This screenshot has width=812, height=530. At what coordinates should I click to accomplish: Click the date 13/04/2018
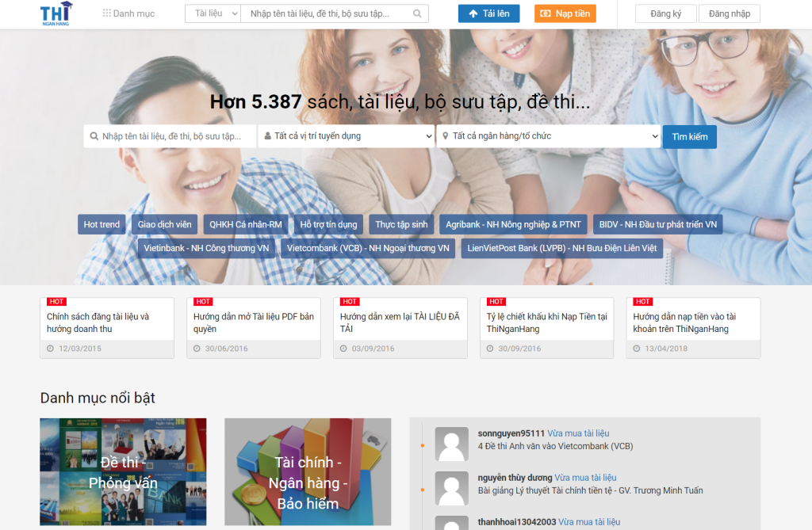click(x=666, y=349)
